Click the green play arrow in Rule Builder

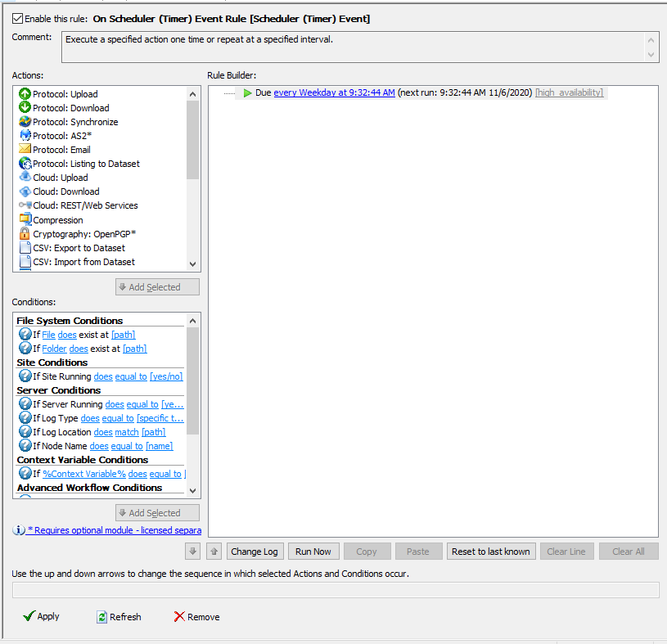pyautogui.click(x=248, y=93)
